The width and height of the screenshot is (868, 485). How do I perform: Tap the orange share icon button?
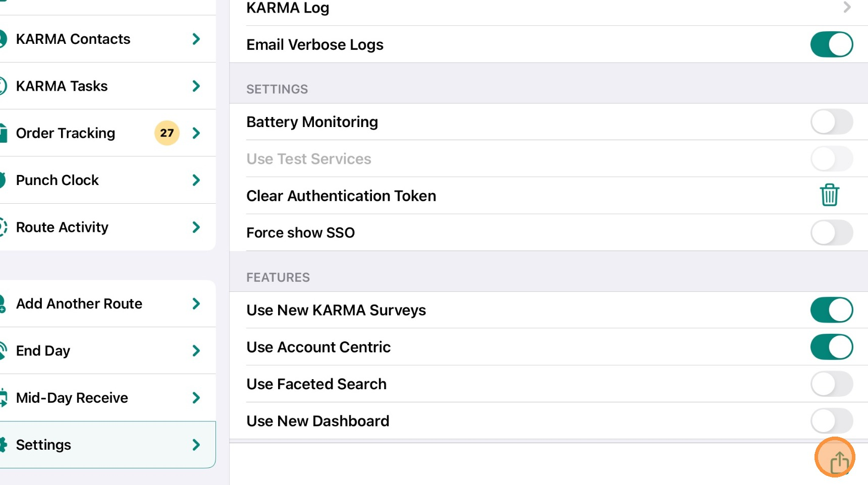pyautogui.click(x=835, y=458)
